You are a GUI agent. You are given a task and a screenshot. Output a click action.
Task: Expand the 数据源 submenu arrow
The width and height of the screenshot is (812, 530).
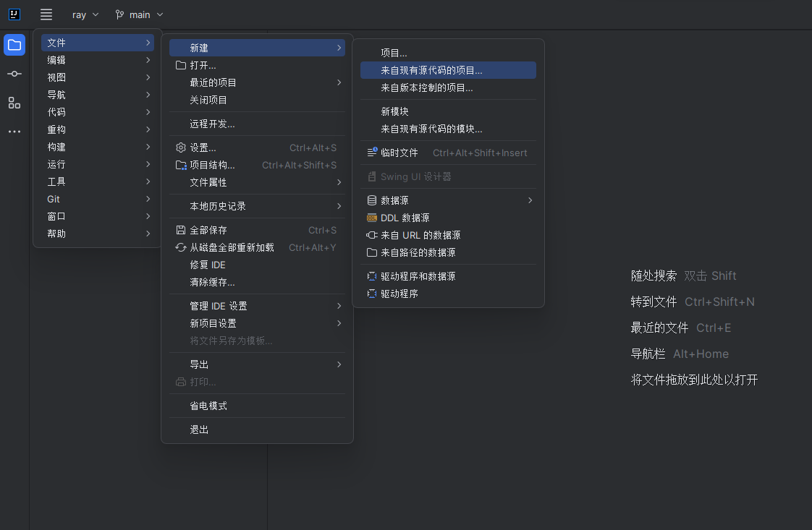530,200
